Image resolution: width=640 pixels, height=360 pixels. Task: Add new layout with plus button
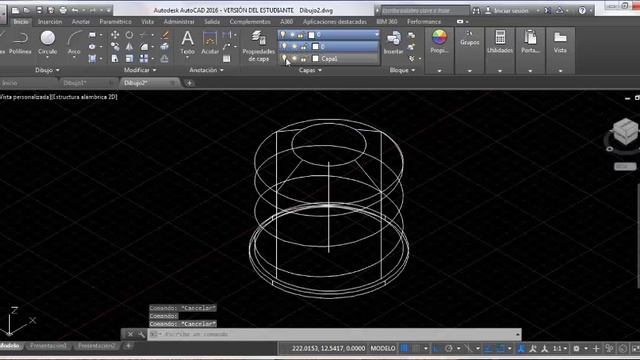[x=128, y=346]
